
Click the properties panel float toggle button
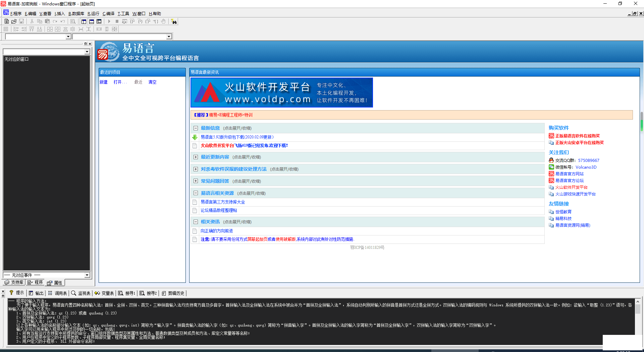pyautogui.click(x=86, y=44)
